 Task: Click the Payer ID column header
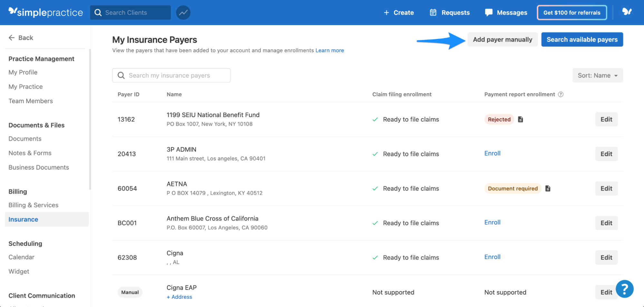(x=128, y=94)
